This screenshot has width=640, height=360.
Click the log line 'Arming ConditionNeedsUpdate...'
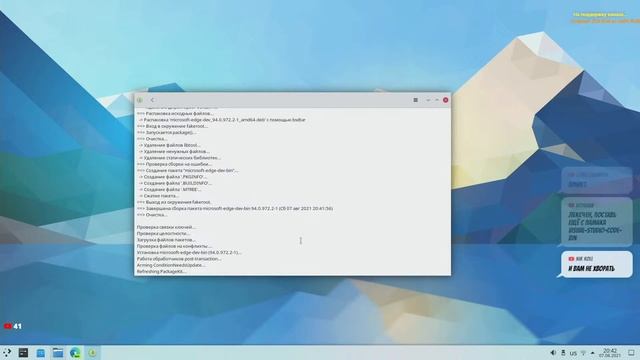[x=171, y=265]
